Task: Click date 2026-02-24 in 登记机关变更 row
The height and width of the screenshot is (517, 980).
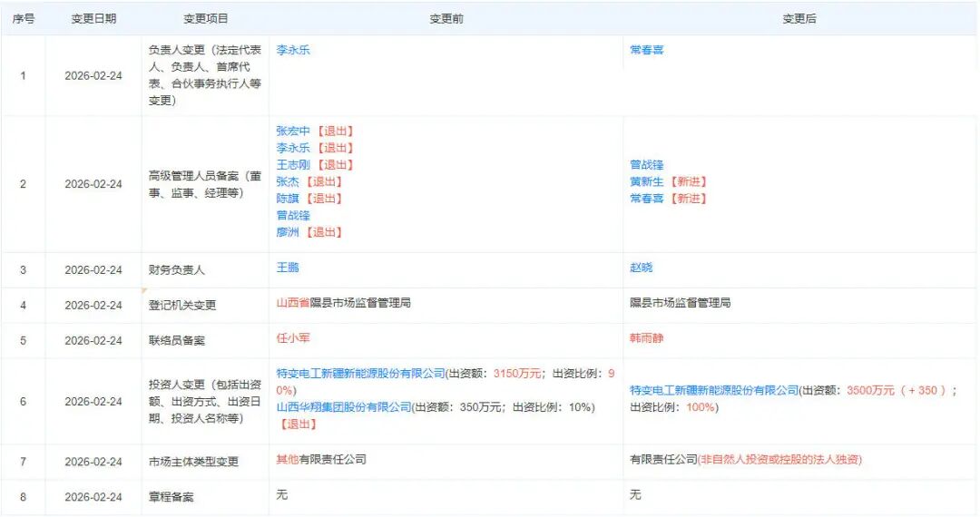Action: (93, 306)
